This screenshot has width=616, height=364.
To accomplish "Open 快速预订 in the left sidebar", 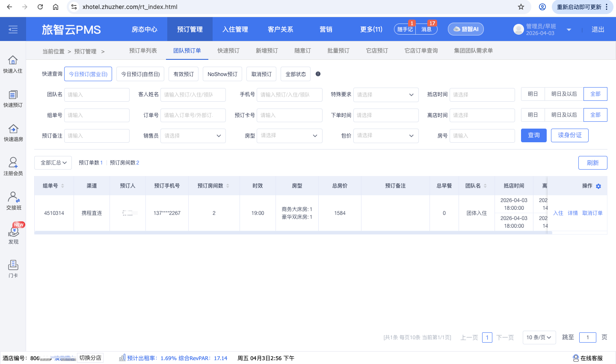I will tap(13, 99).
